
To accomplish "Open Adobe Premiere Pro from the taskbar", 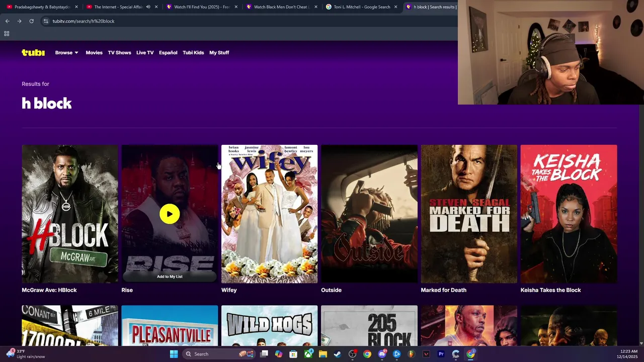I will (x=441, y=354).
